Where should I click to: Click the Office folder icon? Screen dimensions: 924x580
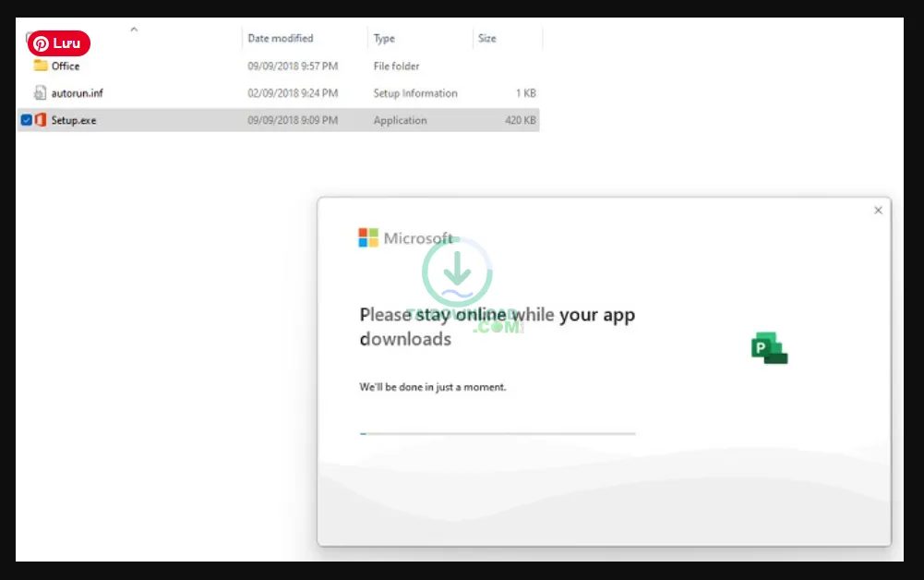point(40,66)
